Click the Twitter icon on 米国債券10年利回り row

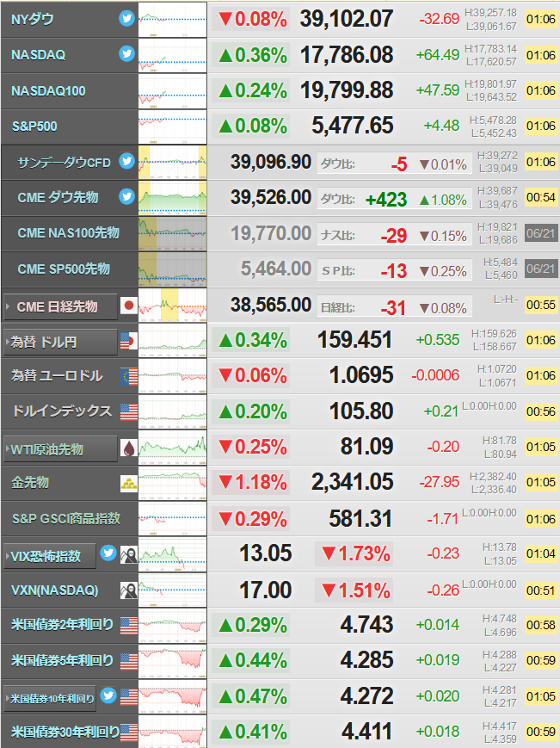pyautogui.click(x=108, y=695)
